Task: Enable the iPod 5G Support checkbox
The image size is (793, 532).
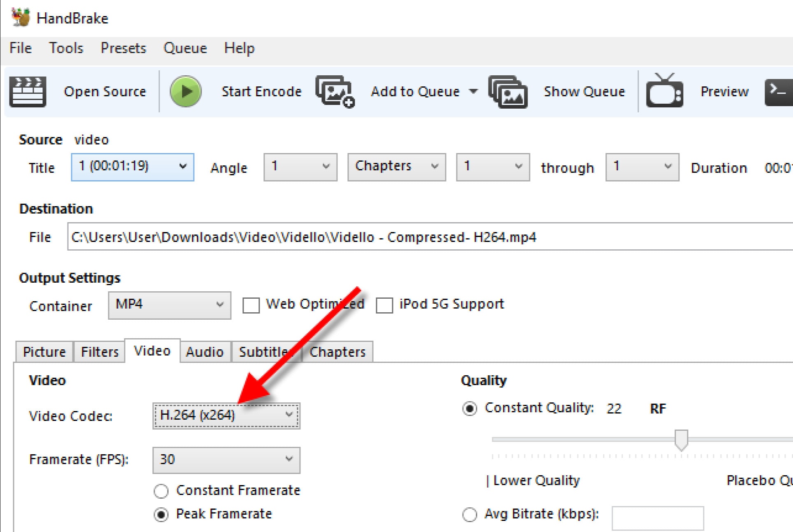Action: point(384,305)
